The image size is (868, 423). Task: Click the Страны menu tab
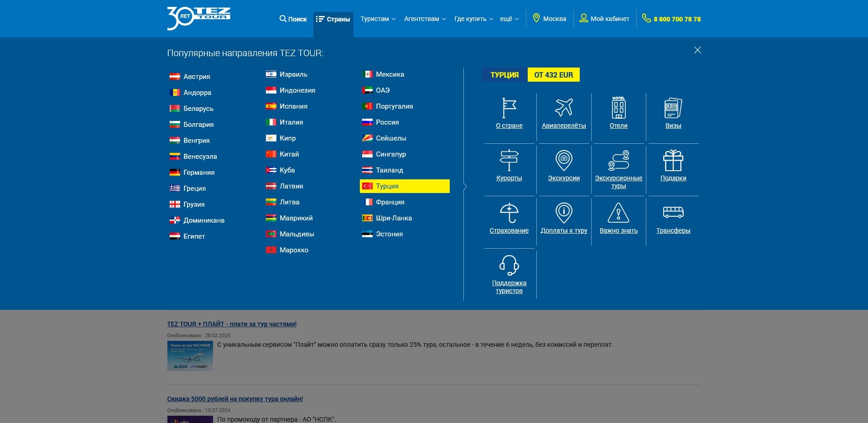333,19
